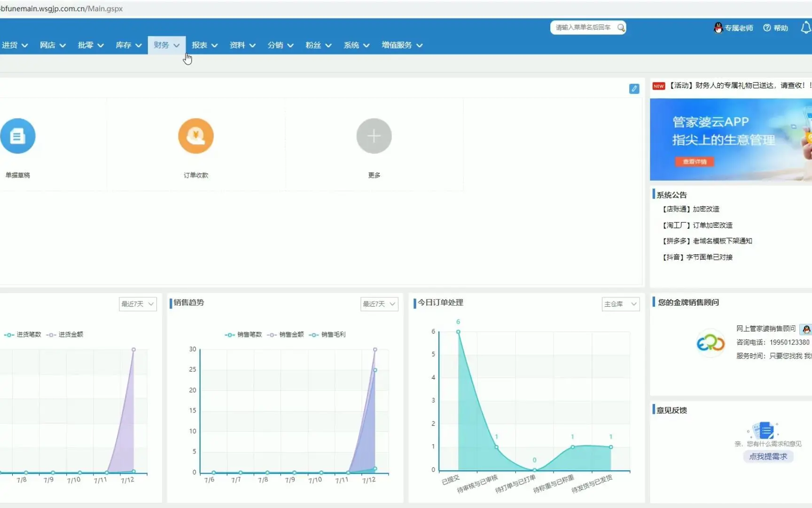Open the 增值服务 menu

pos(402,45)
